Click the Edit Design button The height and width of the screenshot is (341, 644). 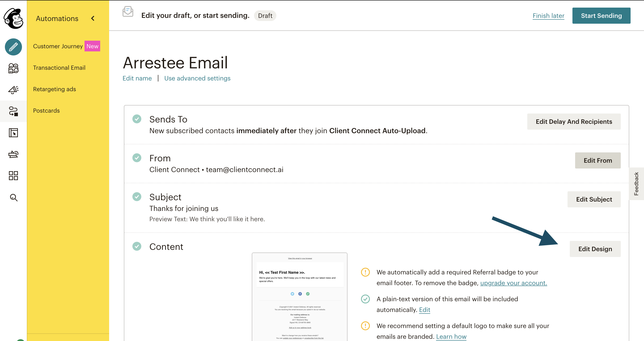tap(595, 249)
